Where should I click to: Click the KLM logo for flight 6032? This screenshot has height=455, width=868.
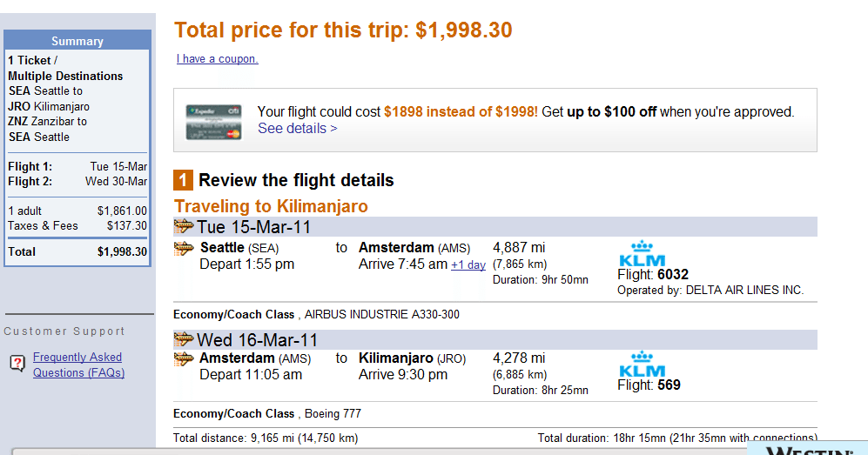tap(642, 254)
